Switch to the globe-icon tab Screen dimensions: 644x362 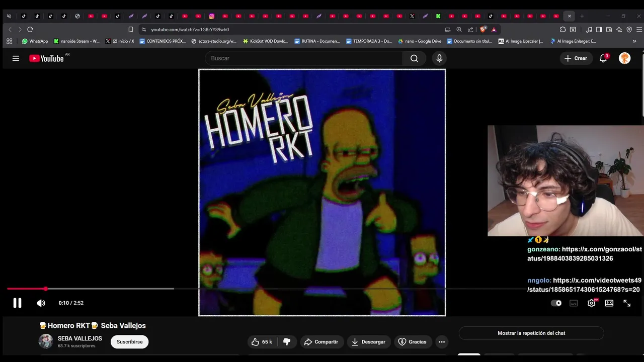coord(77,16)
